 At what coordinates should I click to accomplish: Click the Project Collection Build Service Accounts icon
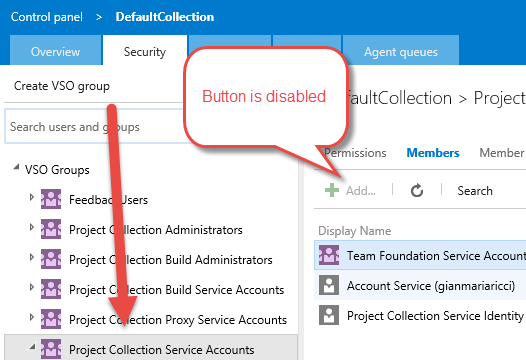[51, 289]
